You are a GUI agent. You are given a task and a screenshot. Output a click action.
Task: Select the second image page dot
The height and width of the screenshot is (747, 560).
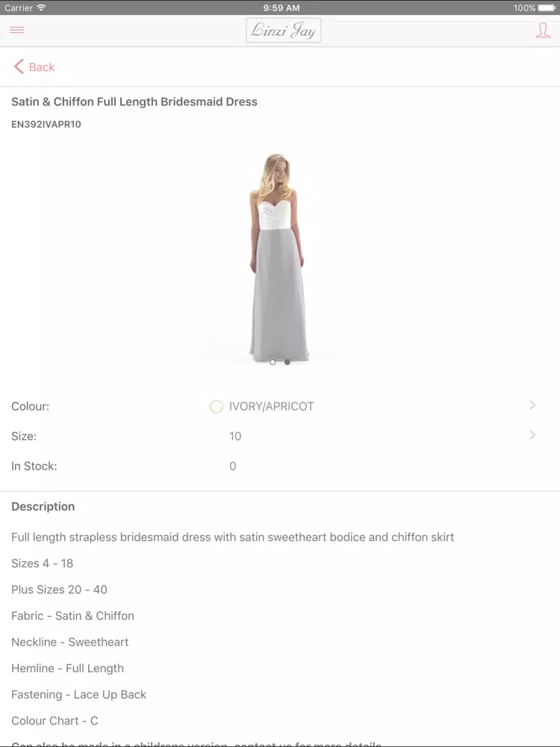(x=287, y=362)
